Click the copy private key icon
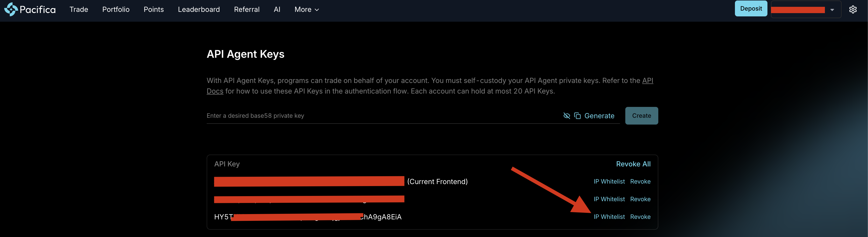The image size is (868, 237). [577, 116]
